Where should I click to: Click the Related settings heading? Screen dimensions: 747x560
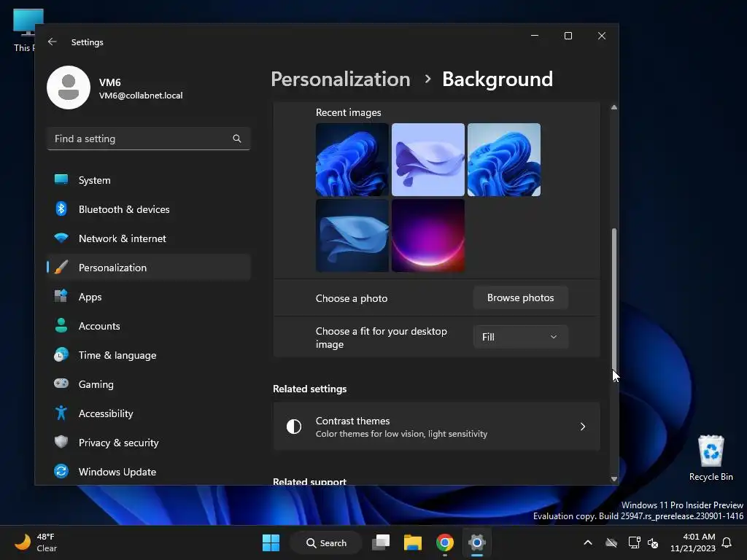pos(309,389)
